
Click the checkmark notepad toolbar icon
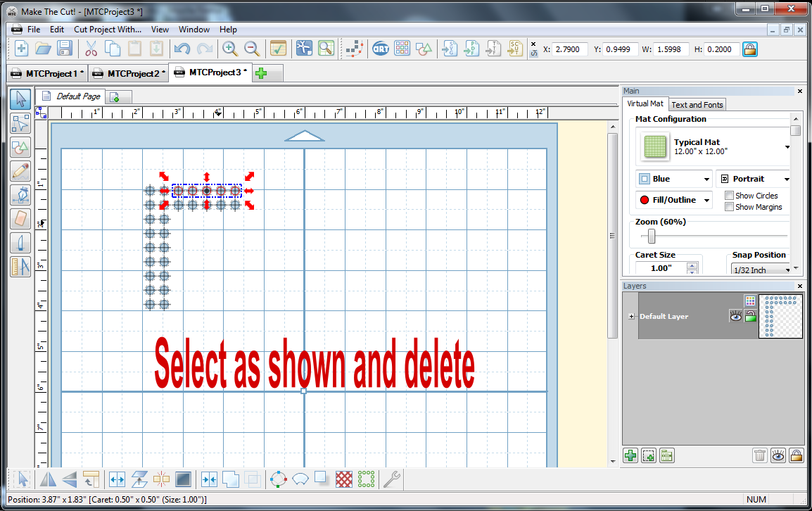278,49
